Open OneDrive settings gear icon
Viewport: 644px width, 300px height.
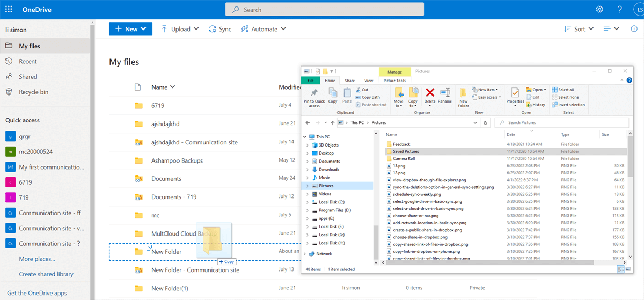[x=599, y=10]
